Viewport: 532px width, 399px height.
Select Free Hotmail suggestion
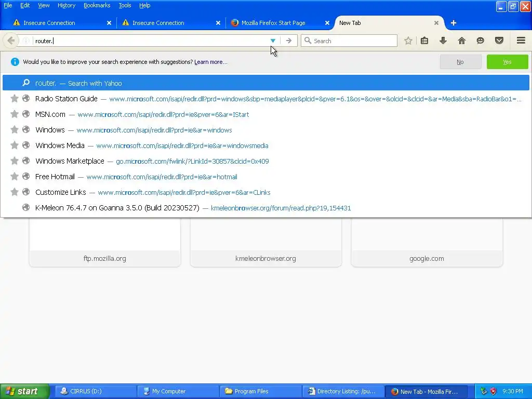click(x=265, y=177)
